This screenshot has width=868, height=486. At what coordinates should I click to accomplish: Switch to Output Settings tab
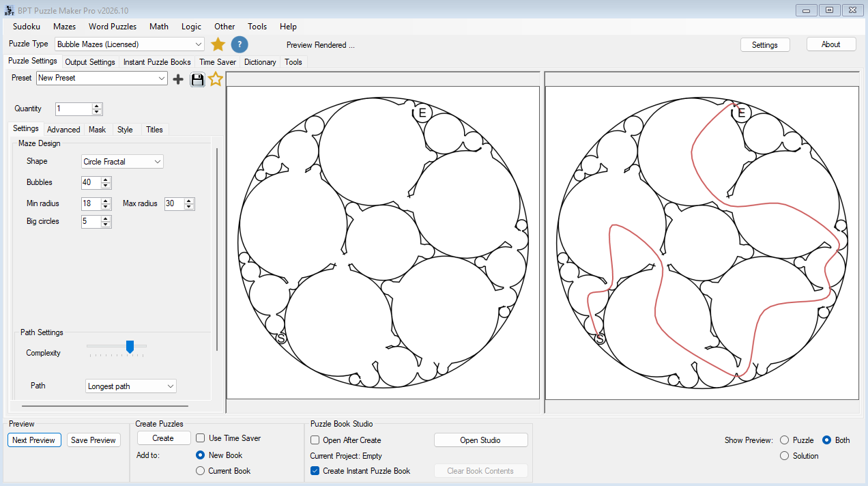90,62
